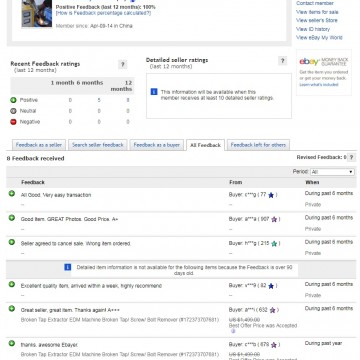
Task: Click info icon in the 'over 90 days old' notice
Action: 68,267
